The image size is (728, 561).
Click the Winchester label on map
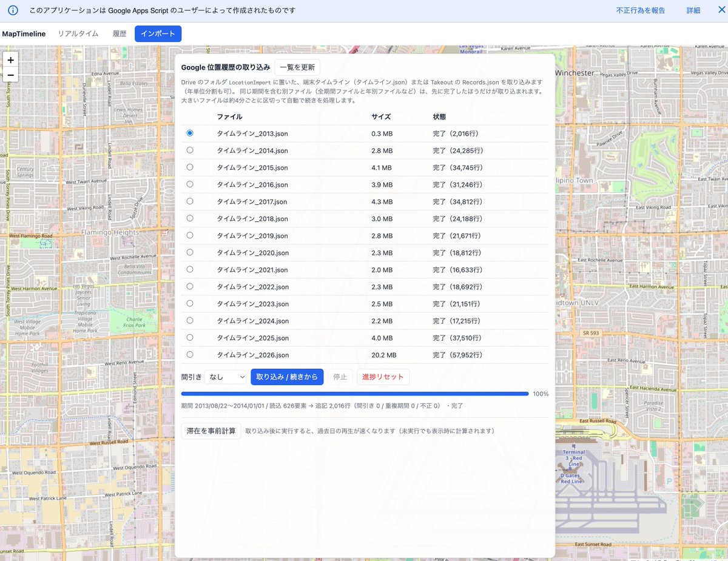point(575,72)
